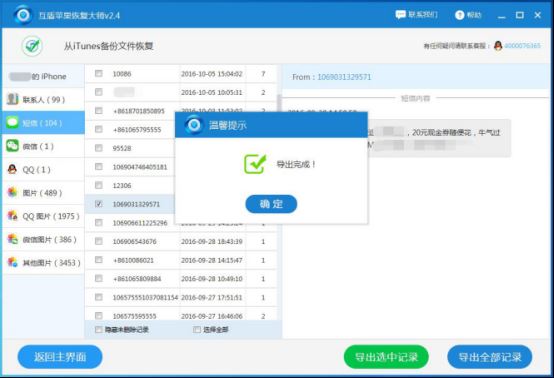Click the QQ penguin customer service icon
554x378 pixels.
coord(498,46)
